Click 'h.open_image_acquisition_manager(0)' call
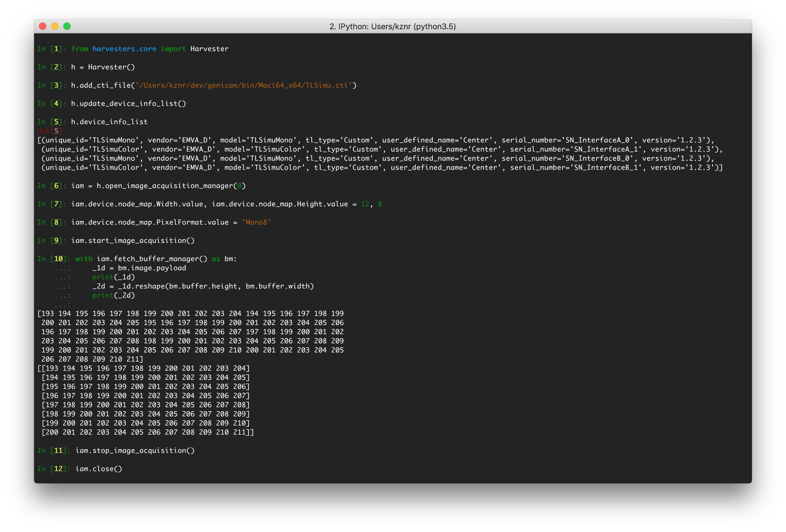The image size is (786, 532). (171, 186)
